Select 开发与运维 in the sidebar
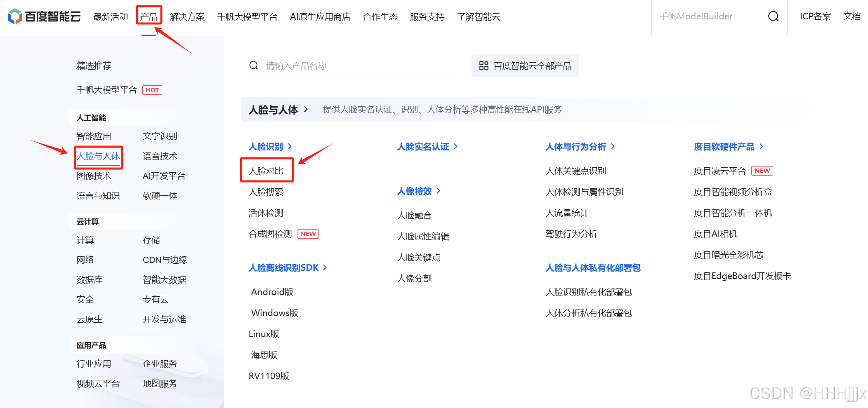This screenshot has height=408, width=868. 164,319
